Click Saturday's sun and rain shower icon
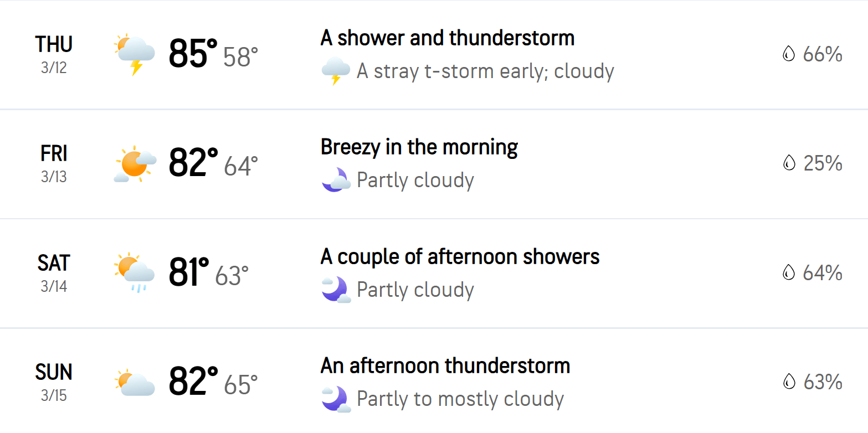The image size is (868, 433). point(135,272)
